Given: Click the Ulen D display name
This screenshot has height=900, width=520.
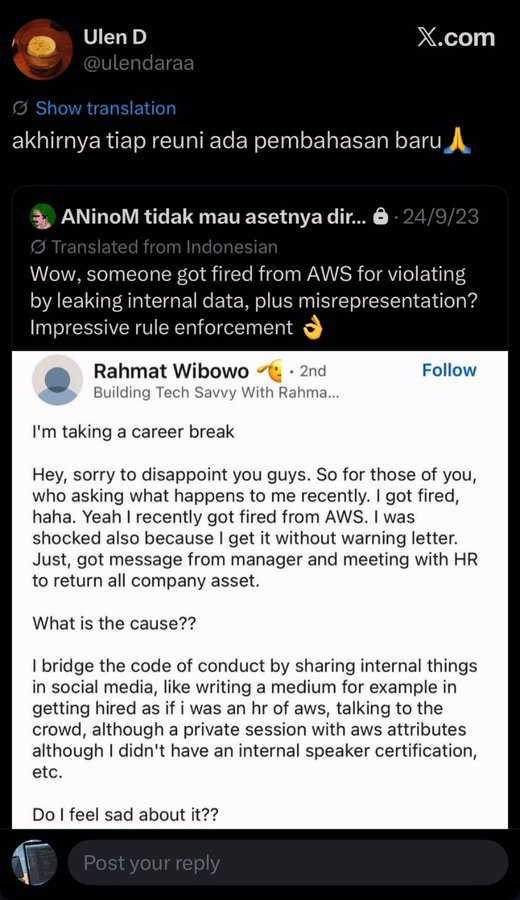Looking at the screenshot, I should pos(115,37).
